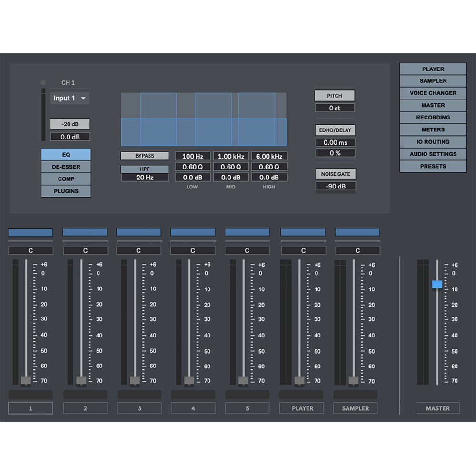This screenshot has width=476, height=476.
Task: Click the channel 1 fader handle
Action: pos(26,380)
